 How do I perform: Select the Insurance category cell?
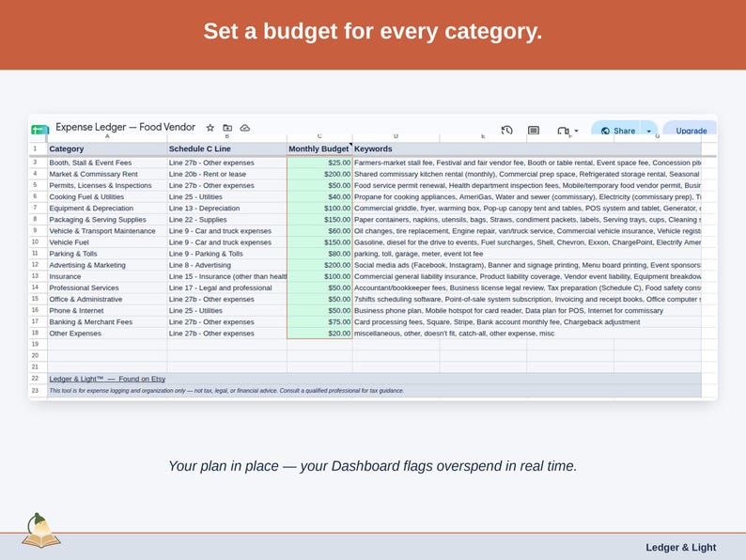click(107, 276)
